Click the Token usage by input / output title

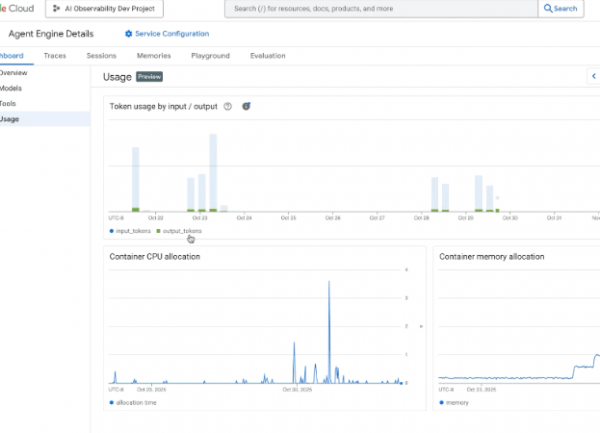[163, 107]
